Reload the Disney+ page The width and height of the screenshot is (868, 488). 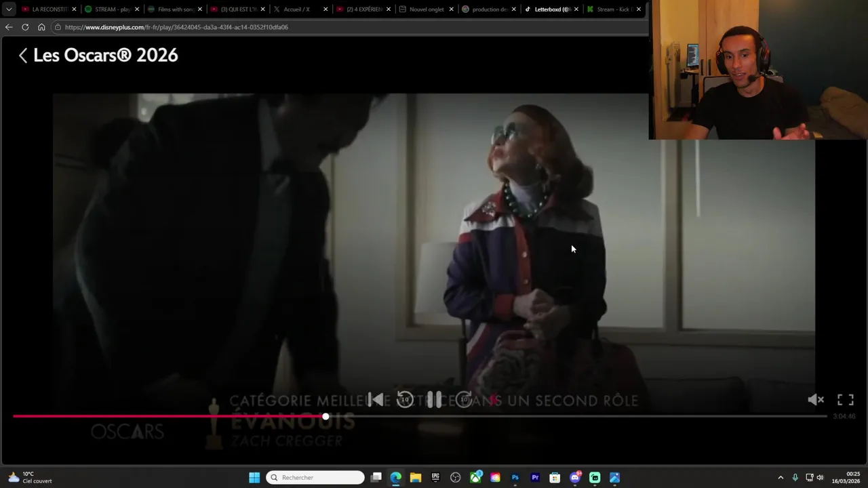click(x=25, y=27)
